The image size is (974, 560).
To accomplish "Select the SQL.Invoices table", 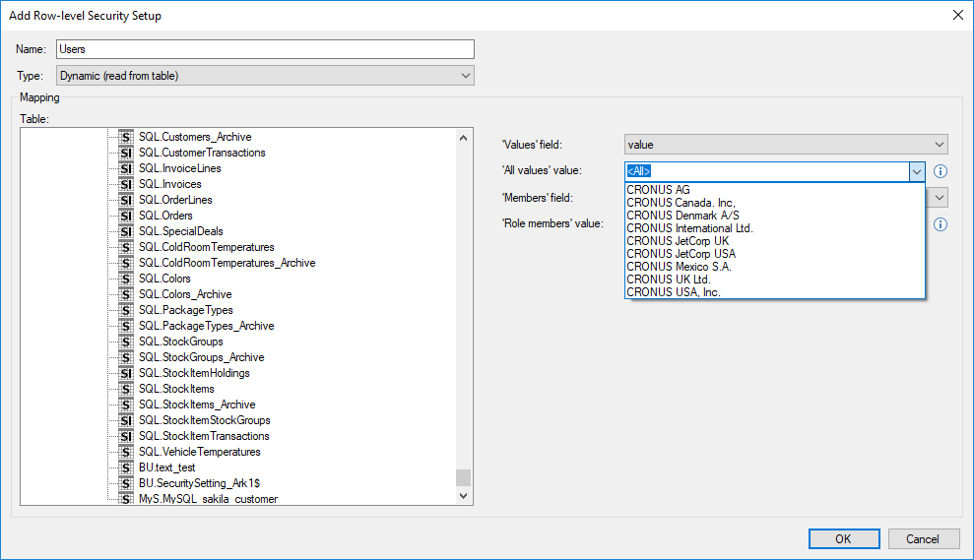I will 170,184.
